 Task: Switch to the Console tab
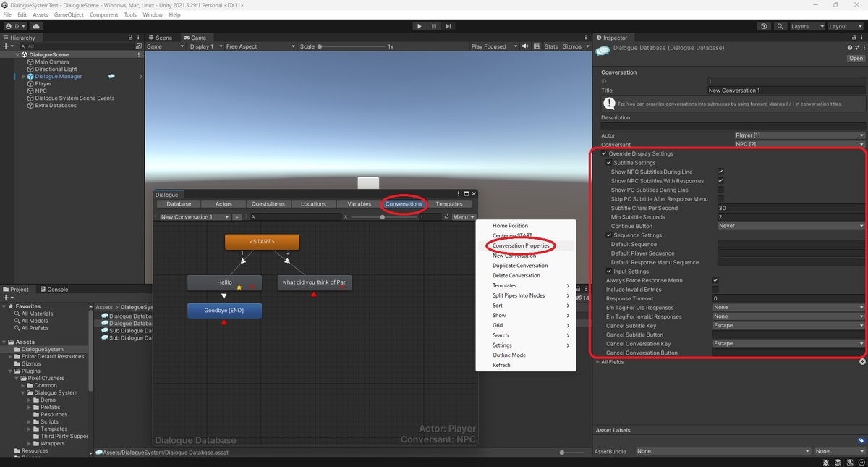pos(54,290)
